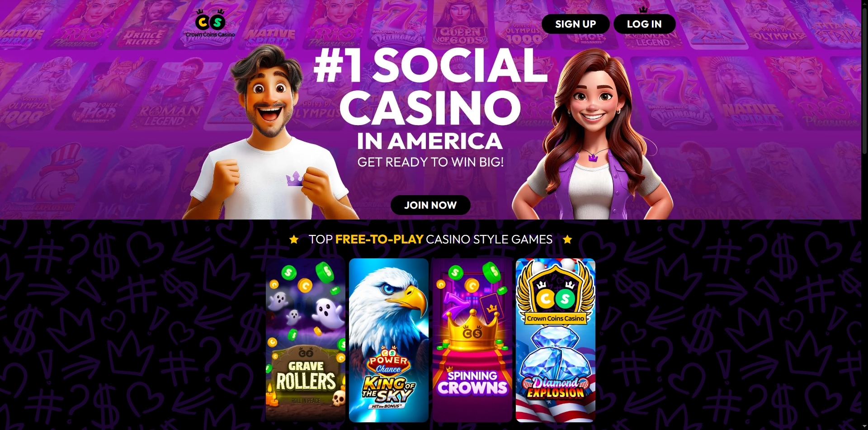Click the crown icon above LOG IN
The height and width of the screenshot is (430, 868).
point(643,9)
